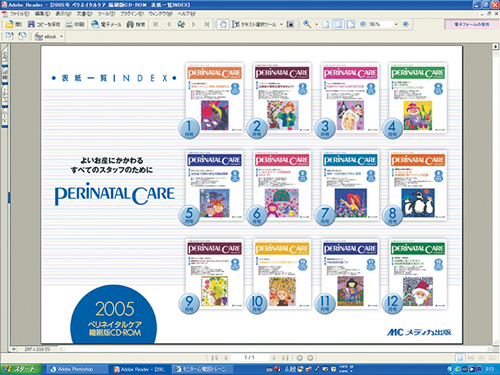Select the Hand tool in toolbar
Viewport: 500px width, 375px height.
click(x=223, y=24)
